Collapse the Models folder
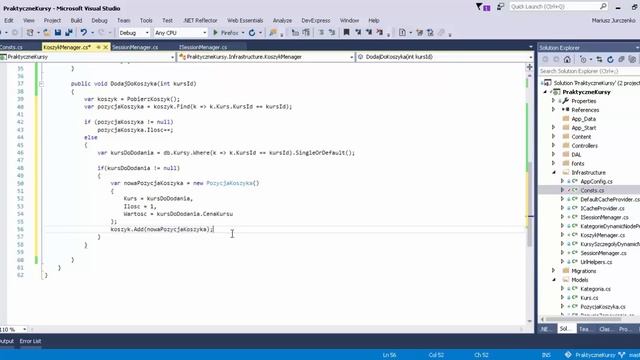This screenshot has width=640, height=360. click(554, 280)
